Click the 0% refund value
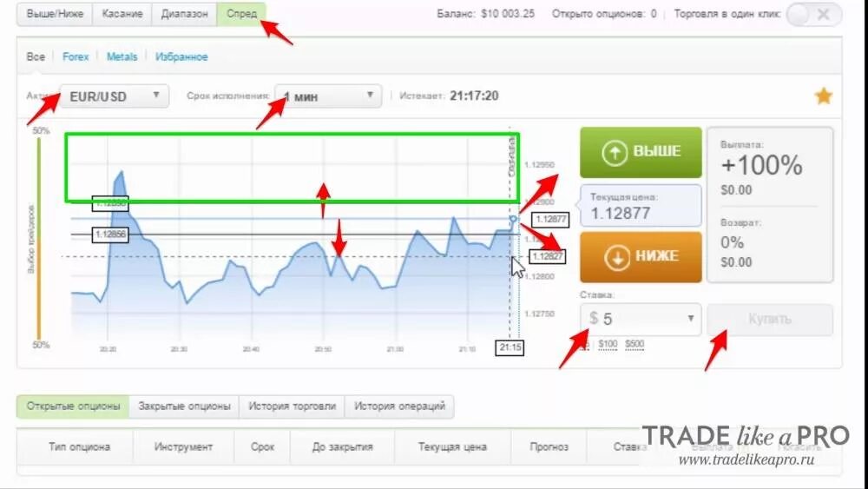Screen dimensions: 868x489 tap(733, 242)
